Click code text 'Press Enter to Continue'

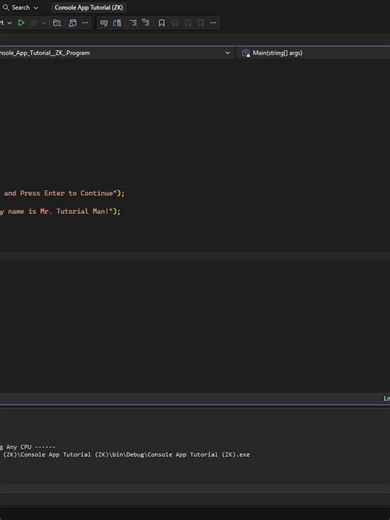pyautogui.click(x=66, y=193)
